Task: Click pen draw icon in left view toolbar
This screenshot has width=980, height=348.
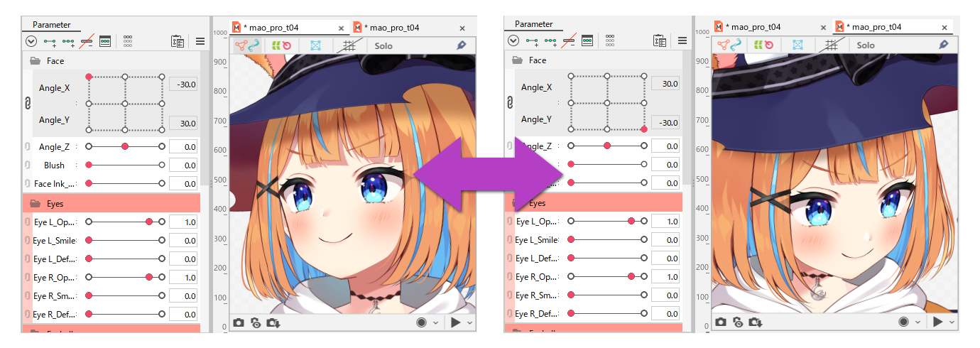Action: tap(462, 45)
